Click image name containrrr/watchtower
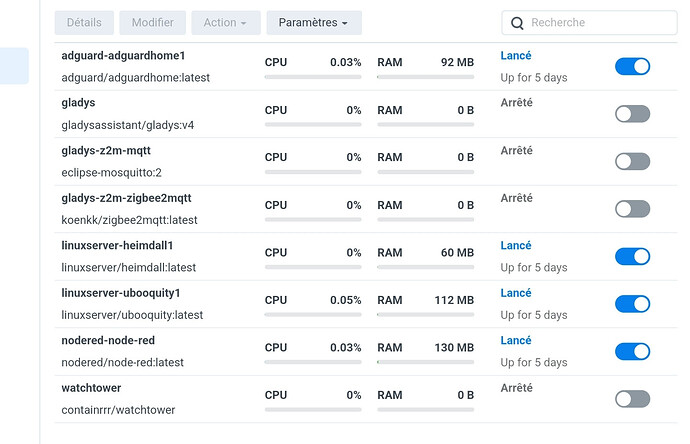 [118, 410]
